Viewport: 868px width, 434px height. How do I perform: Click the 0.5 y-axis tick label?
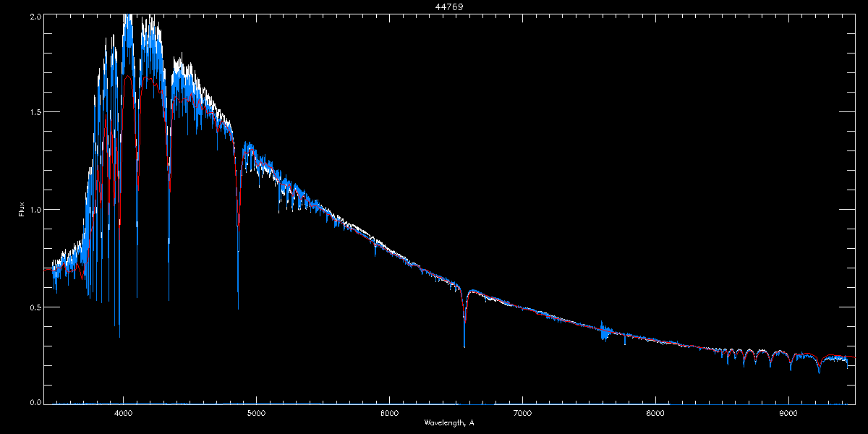point(35,307)
